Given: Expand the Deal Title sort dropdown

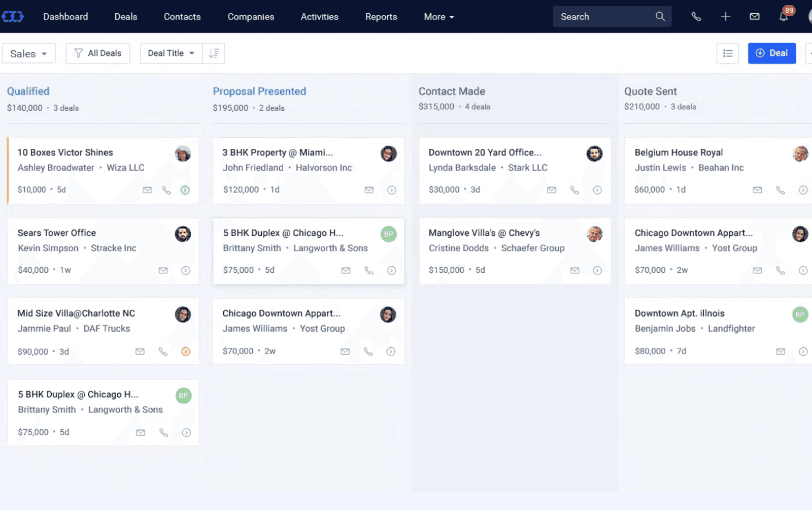Looking at the screenshot, I should pos(170,53).
